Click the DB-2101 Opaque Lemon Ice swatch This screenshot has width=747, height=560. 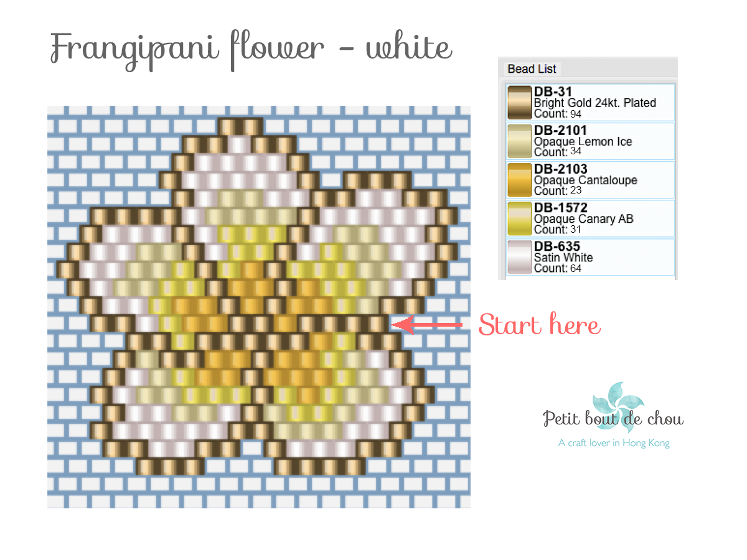(x=520, y=141)
